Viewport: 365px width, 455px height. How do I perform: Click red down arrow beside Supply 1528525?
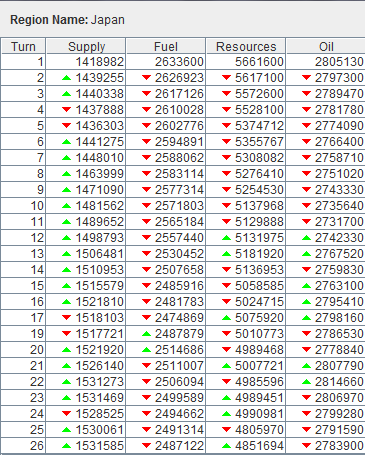click(x=67, y=414)
